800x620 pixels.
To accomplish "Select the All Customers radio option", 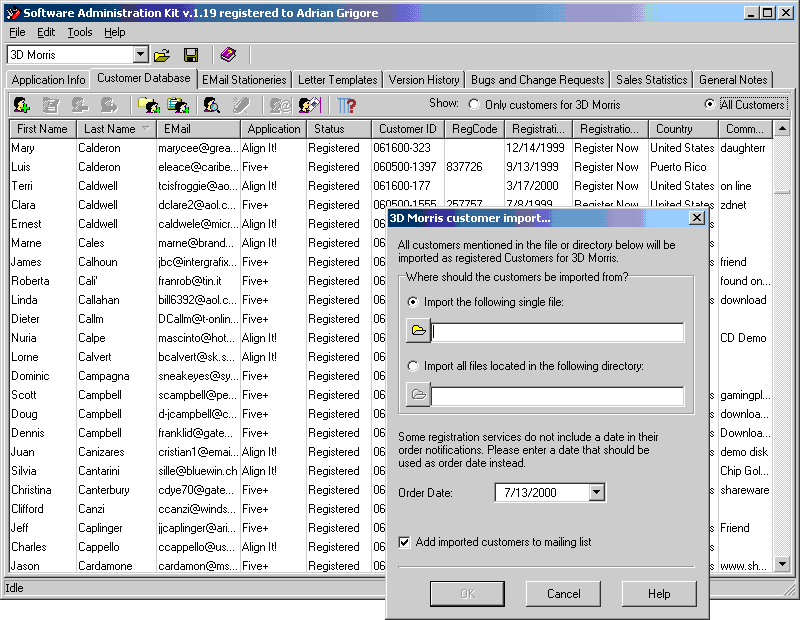I will coord(744,105).
